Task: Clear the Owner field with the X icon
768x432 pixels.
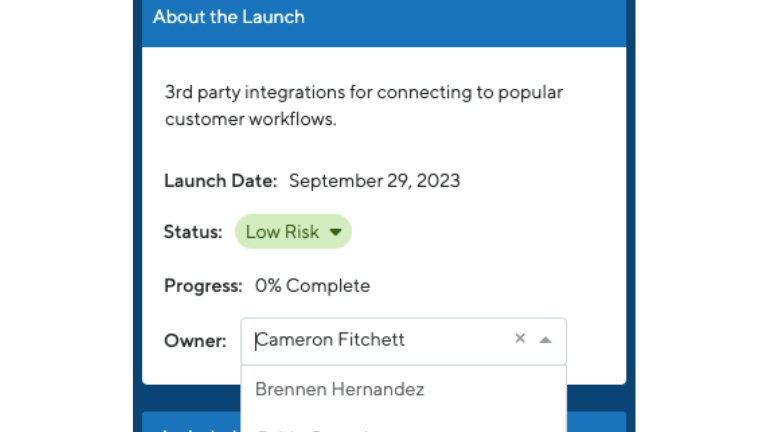Action: tap(520, 338)
